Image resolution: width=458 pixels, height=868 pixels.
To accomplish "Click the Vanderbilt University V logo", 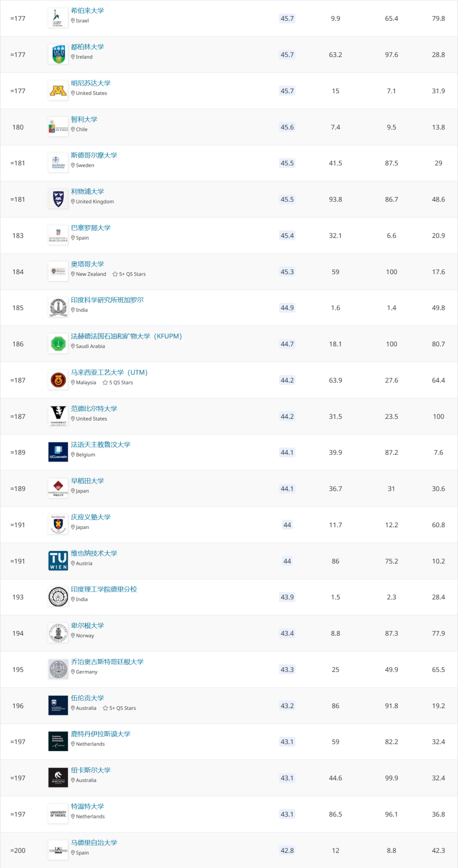I will click(x=58, y=416).
